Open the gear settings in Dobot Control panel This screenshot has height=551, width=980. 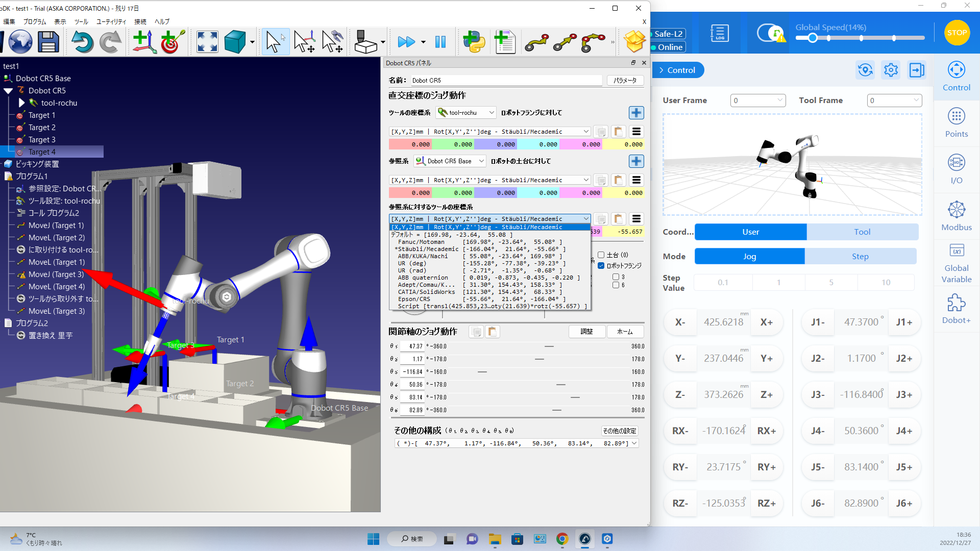[891, 70]
